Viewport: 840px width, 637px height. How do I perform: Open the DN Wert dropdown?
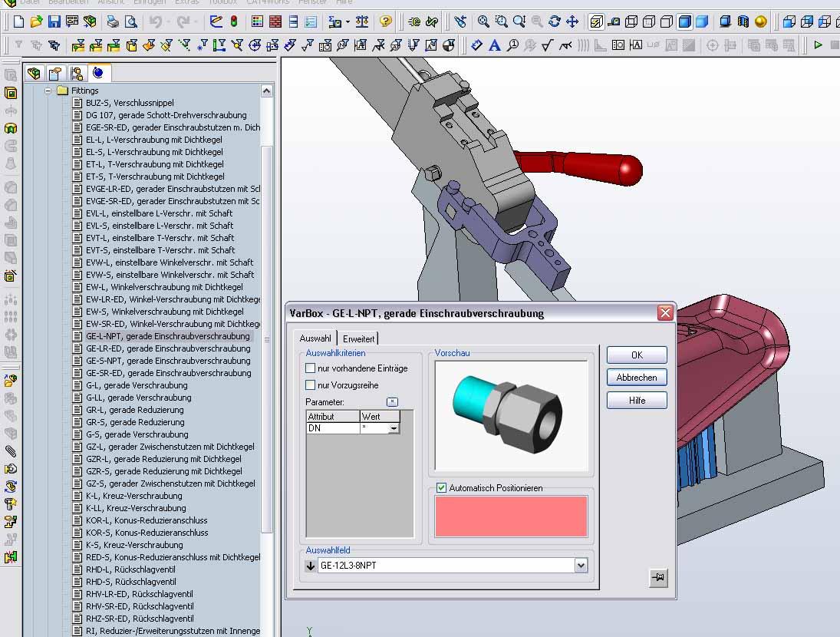[394, 428]
